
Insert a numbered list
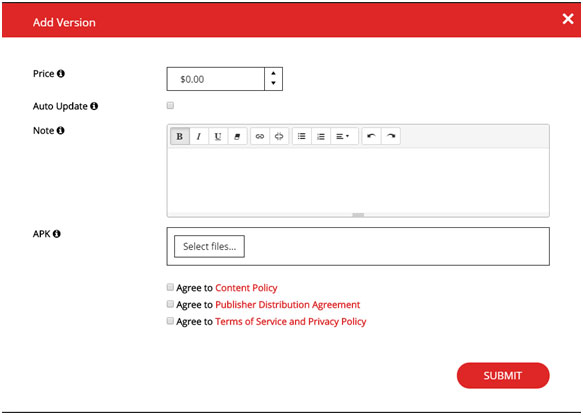321,136
